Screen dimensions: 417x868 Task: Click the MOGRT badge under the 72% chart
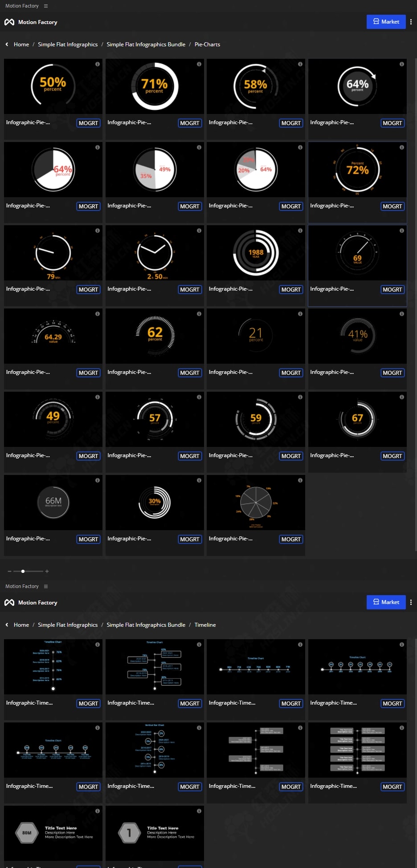(x=392, y=207)
